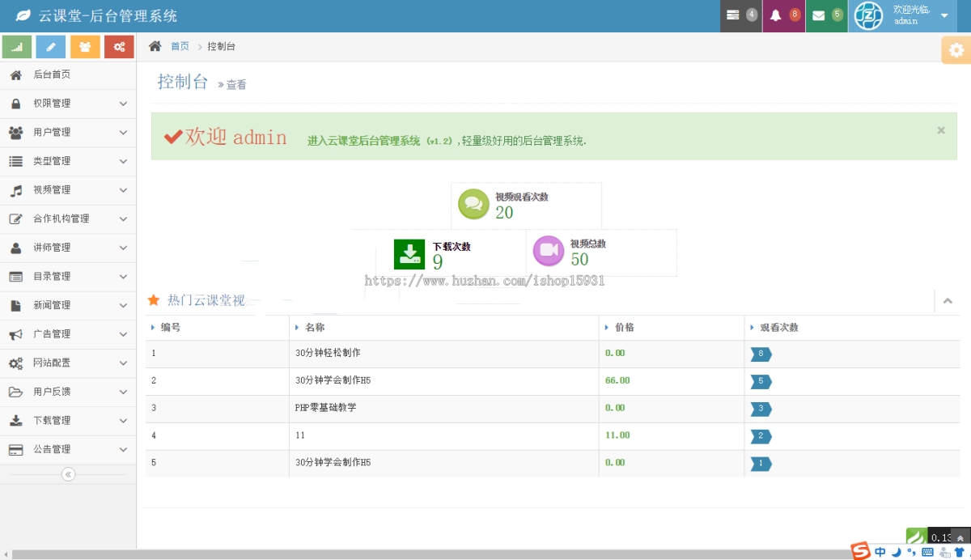Viewport: 971px width, 560px height.
Task: Click the orange users shortcut button
Action: point(85,47)
